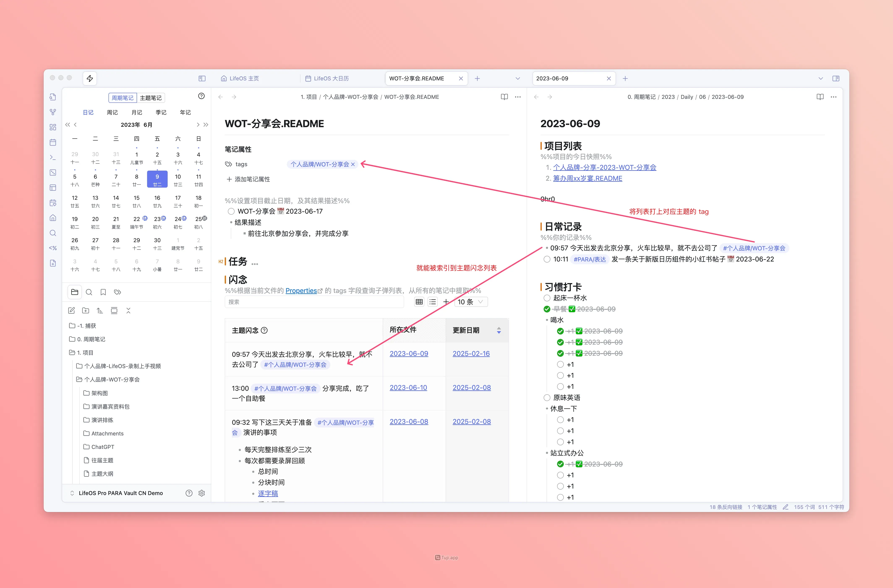This screenshot has width=893, height=588.
Task: Open the settings gear beside vault name
Action: [202, 493]
